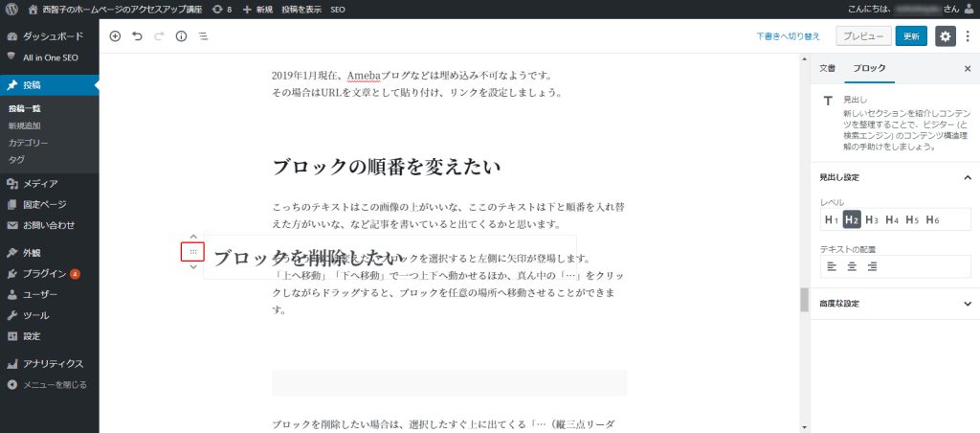Set heading level to H5

[x=912, y=219]
